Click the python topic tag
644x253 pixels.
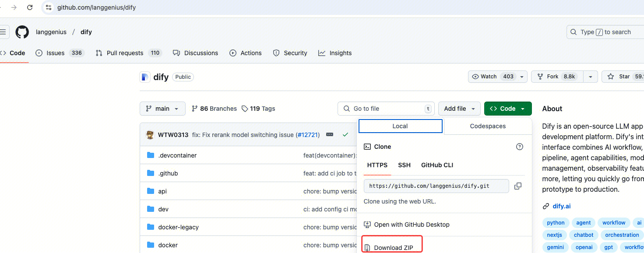click(x=556, y=223)
